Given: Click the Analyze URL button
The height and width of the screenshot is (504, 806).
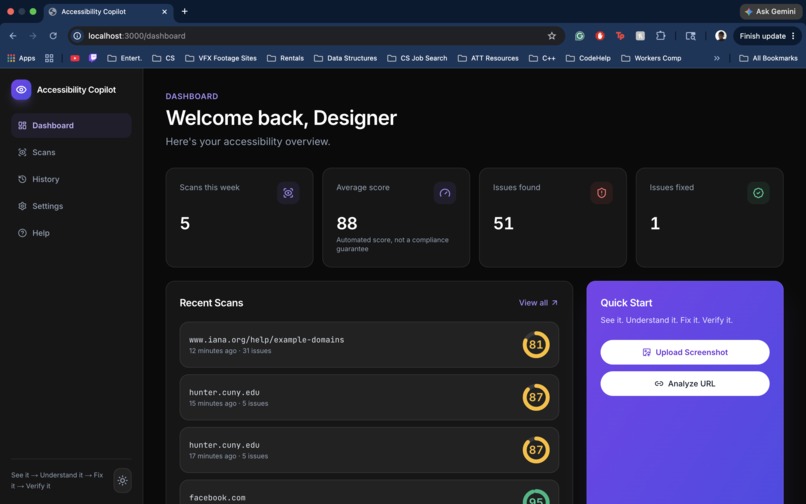Looking at the screenshot, I should tap(685, 384).
